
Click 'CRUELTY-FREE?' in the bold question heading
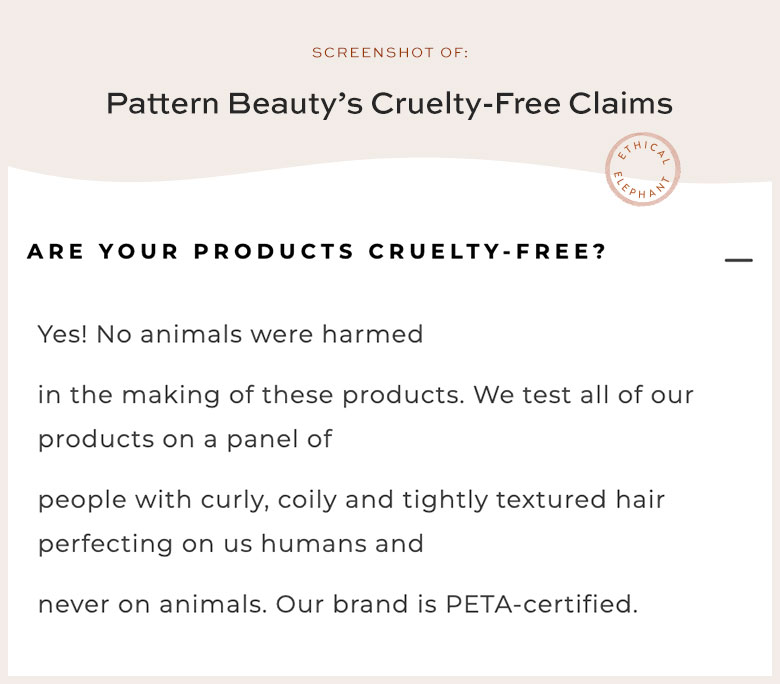click(488, 252)
